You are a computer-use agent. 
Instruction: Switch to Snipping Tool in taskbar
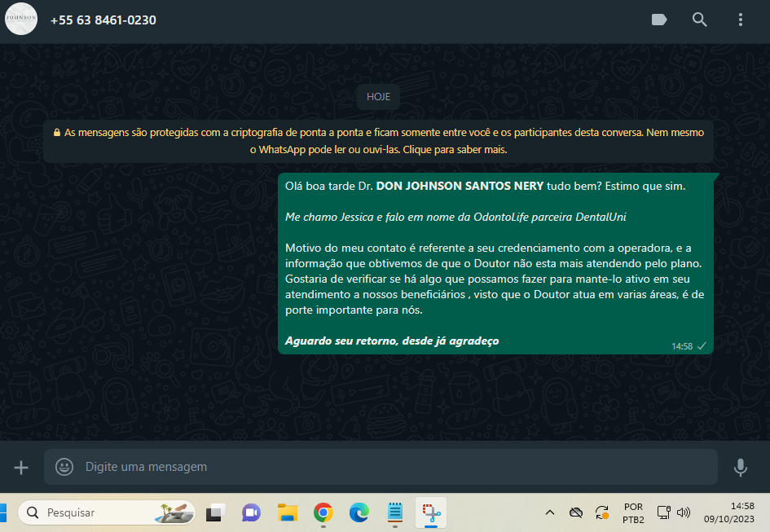[x=431, y=512]
